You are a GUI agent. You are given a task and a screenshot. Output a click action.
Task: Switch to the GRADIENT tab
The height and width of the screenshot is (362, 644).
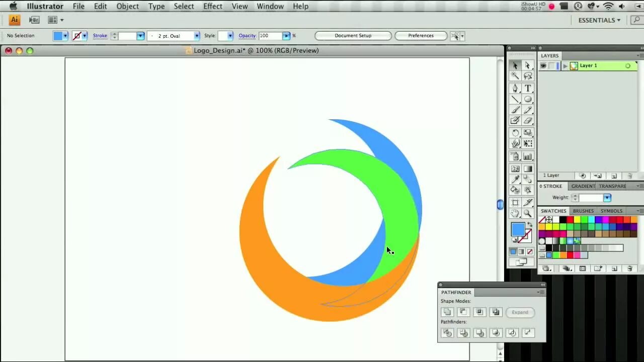pos(583,186)
